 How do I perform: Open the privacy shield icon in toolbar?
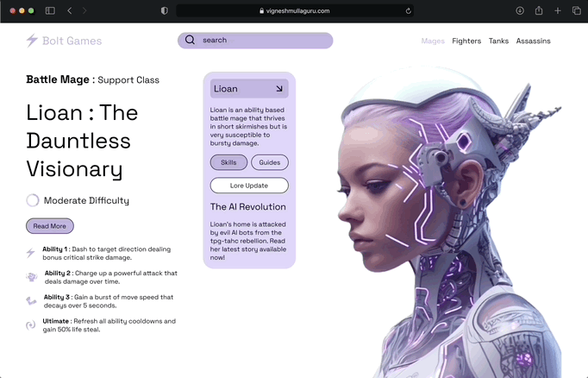click(x=165, y=11)
